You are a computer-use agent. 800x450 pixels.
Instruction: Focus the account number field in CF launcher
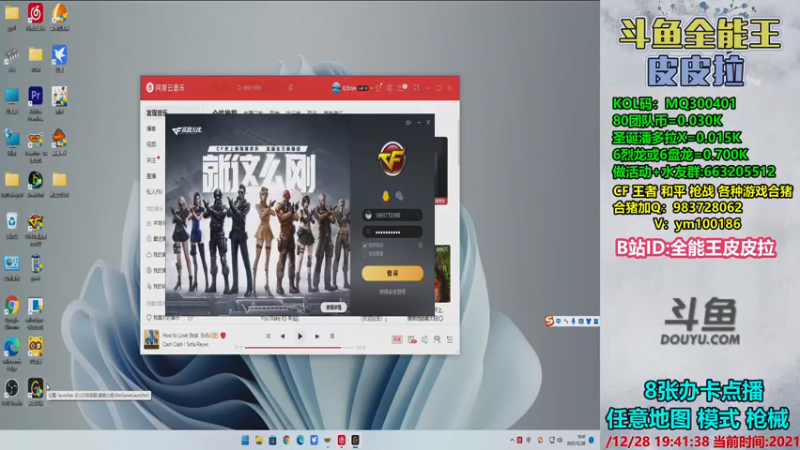392,215
